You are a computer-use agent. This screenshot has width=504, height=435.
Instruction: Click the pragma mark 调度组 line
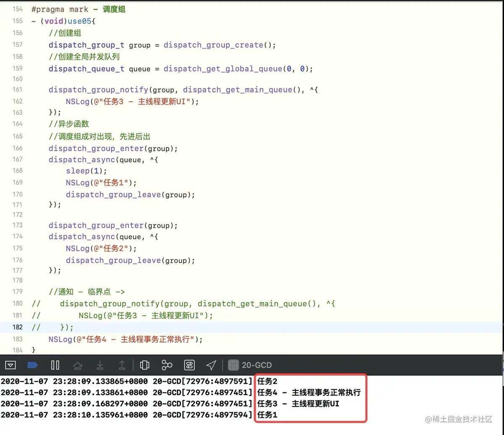pos(79,9)
